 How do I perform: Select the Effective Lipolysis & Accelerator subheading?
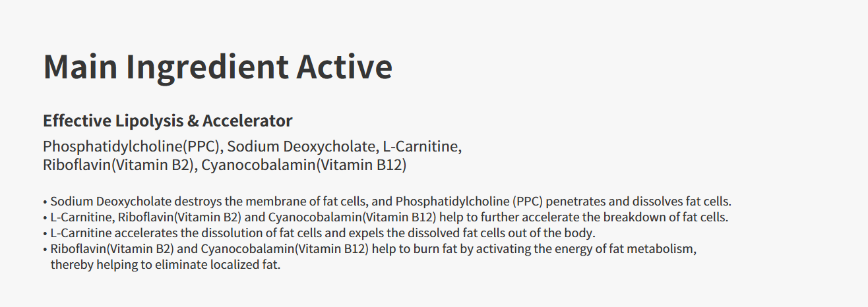pyautogui.click(x=168, y=121)
